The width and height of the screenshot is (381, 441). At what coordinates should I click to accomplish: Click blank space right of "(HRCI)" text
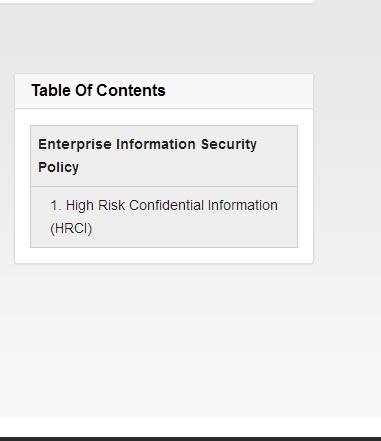click(x=193, y=229)
